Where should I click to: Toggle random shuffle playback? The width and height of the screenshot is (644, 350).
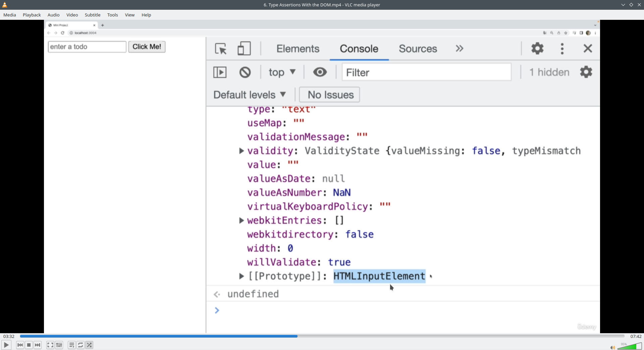(89, 345)
